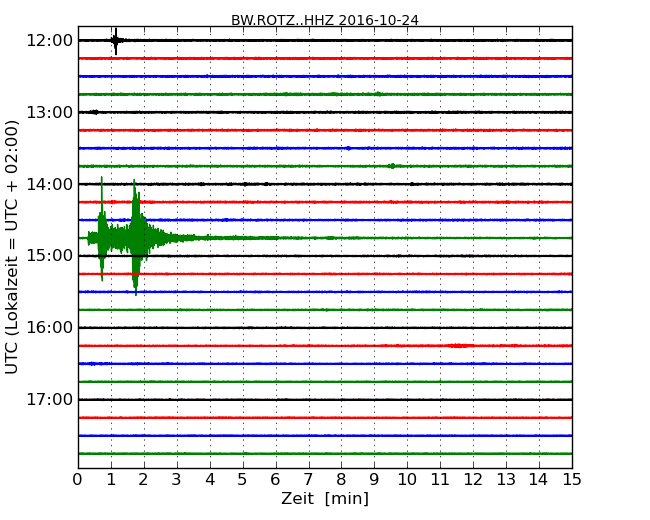Click the 14:00 time label
The height and width of the screenshot is (520, 650).
(49, 184)
